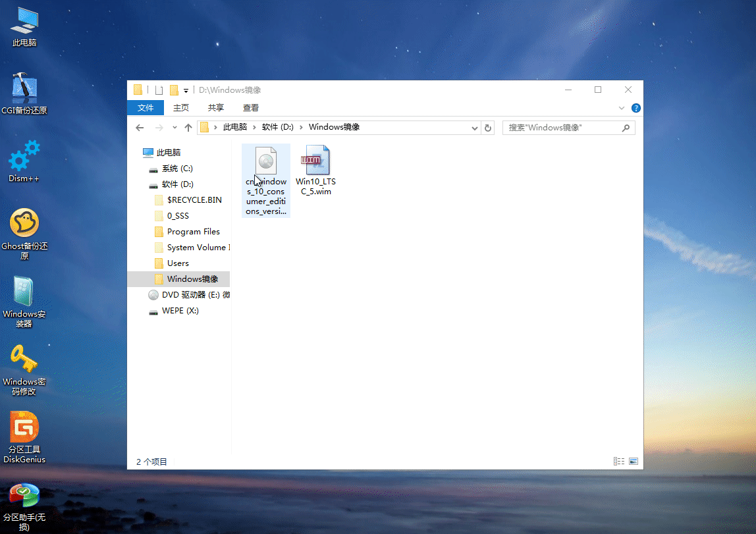Open the 文件 menu tab
Viewport: 756px width, 534px height.
[x=146, y=108]
